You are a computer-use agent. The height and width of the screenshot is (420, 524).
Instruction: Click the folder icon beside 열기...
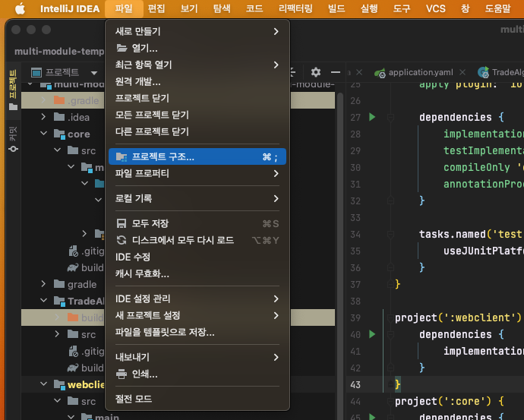122,48
